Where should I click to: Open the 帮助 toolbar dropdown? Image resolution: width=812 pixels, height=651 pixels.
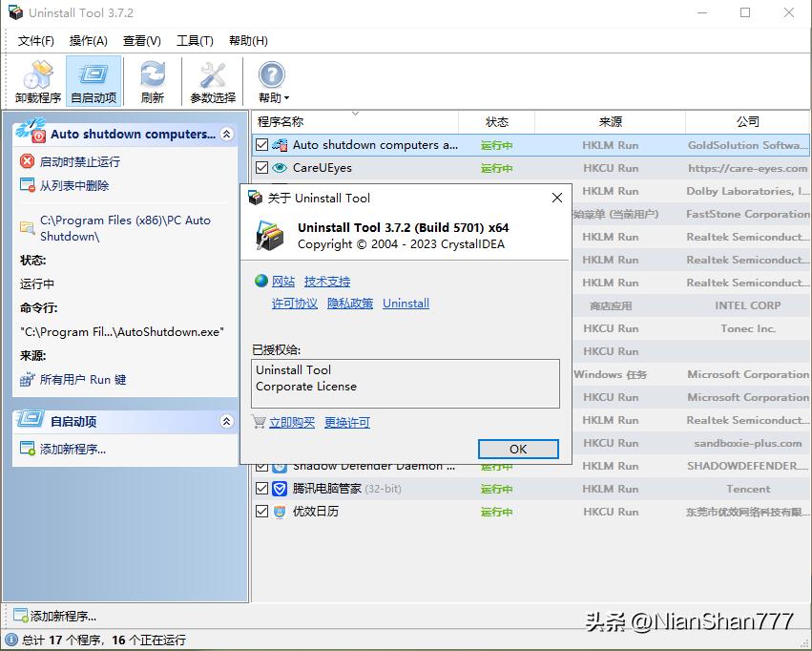click(x=273, y=81)
